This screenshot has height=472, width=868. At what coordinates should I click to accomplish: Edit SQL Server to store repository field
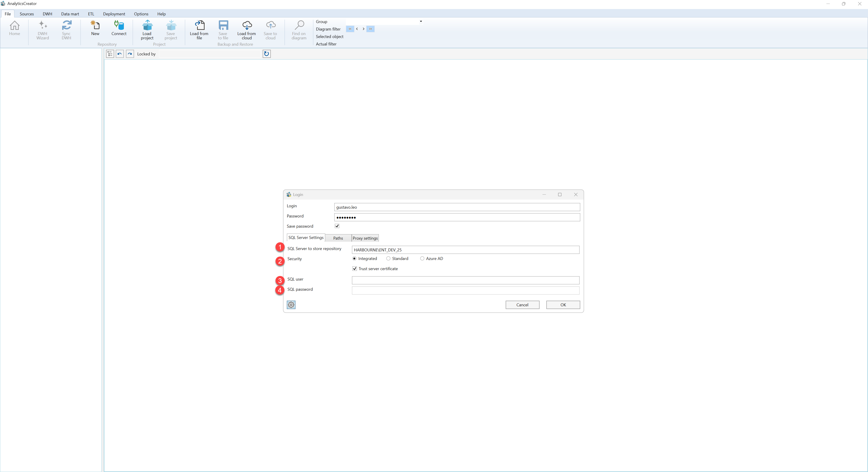click(465, 250)
